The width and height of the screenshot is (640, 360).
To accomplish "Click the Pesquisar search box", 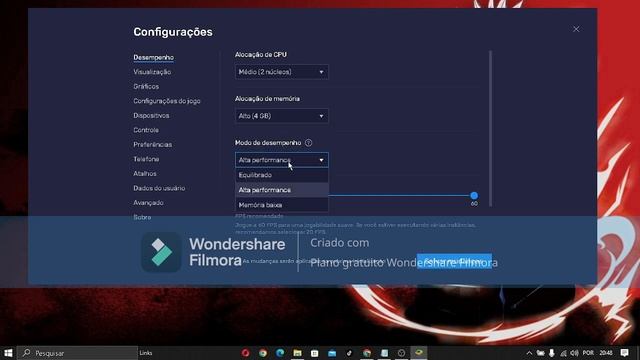I will [x=77, y=353].
